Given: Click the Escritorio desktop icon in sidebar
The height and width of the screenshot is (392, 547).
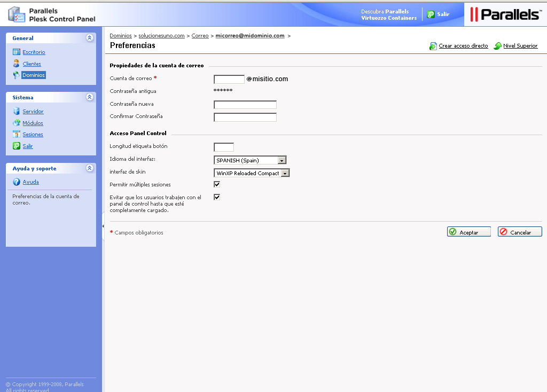Looking at the screenshot, I should point(17,52).
